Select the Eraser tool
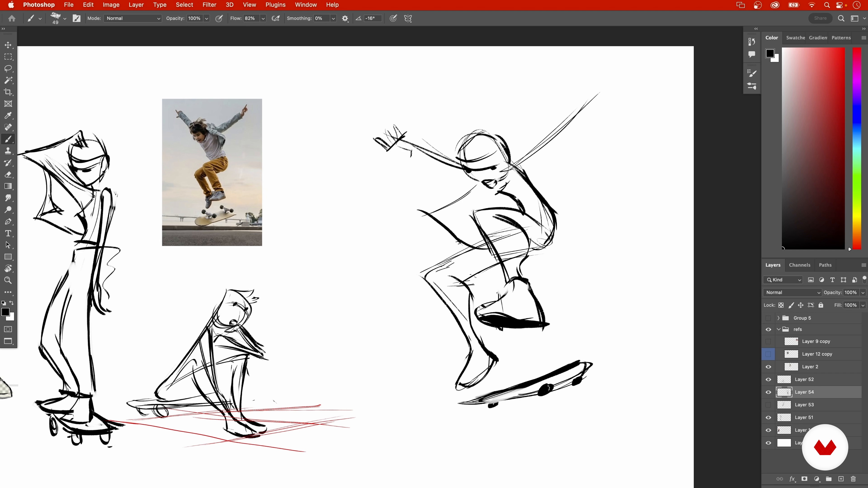 [8, 174]
